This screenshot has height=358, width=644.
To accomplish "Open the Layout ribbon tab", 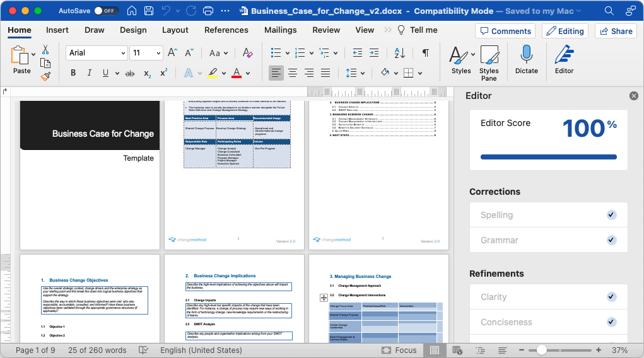I will coord(175,30).
